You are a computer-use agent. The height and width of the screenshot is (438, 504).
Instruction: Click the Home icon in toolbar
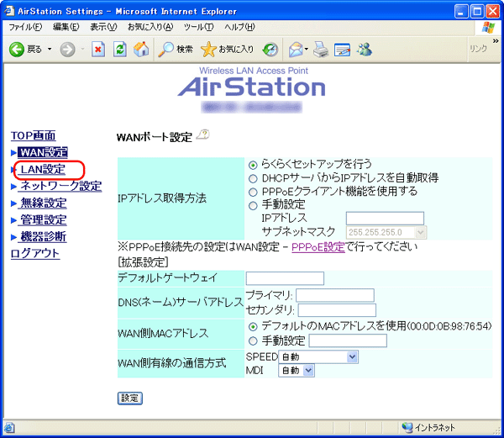141,50
